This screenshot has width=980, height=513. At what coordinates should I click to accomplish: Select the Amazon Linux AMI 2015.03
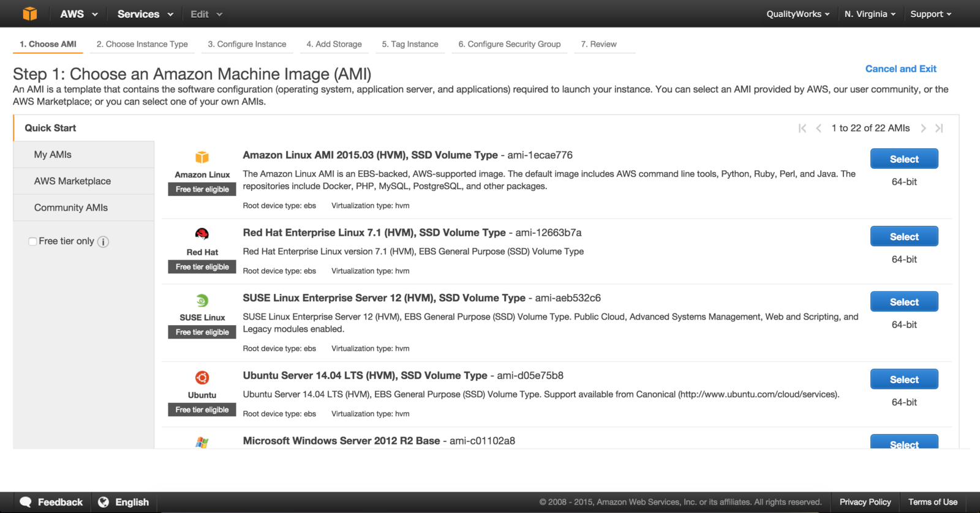[x=904, y=159]
